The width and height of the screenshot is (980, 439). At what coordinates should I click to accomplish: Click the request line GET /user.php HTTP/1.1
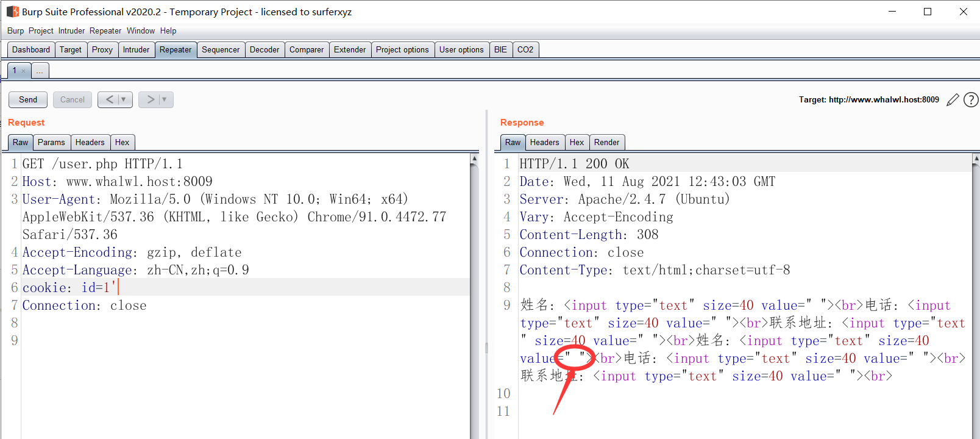pyautogui.click(x=102, y=164)
